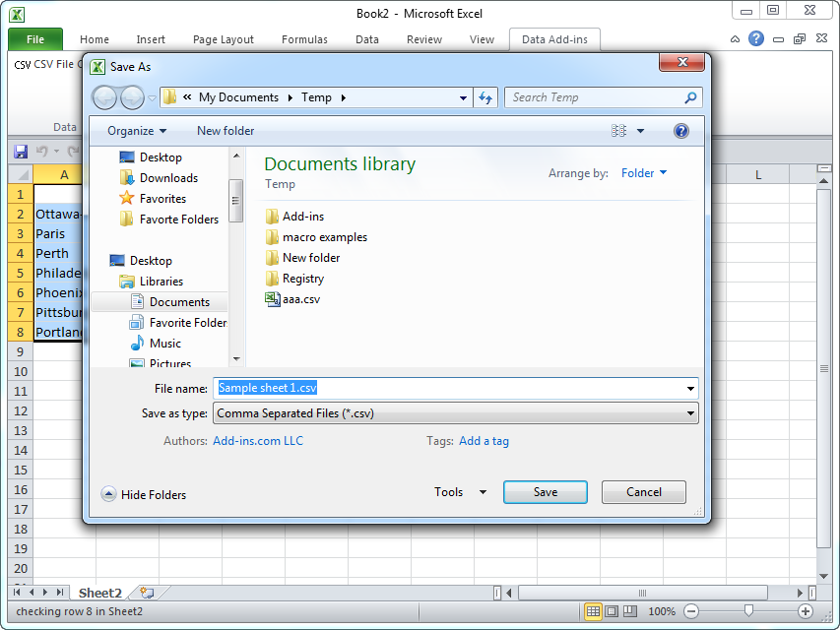Click the zoom slider handle

[748, 611]
